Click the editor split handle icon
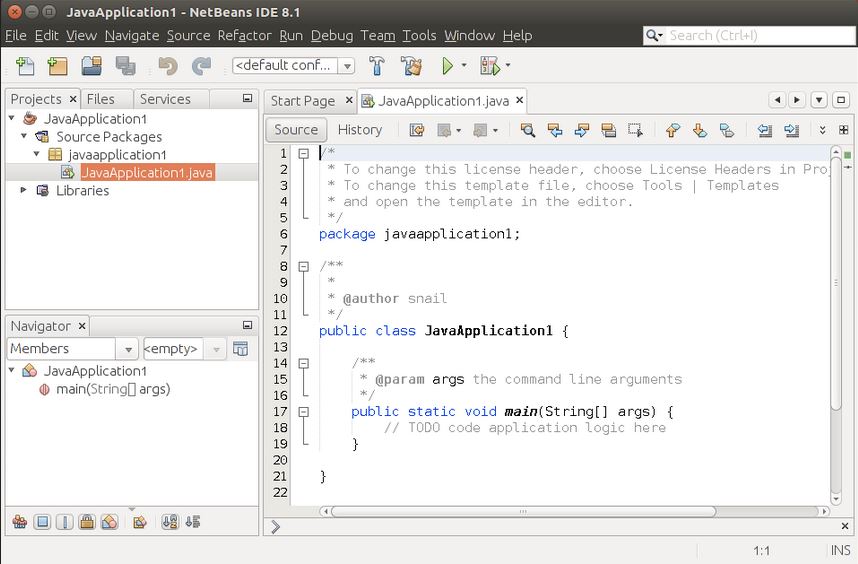Viewport: 858px width, 564px height. pos(844,130)
